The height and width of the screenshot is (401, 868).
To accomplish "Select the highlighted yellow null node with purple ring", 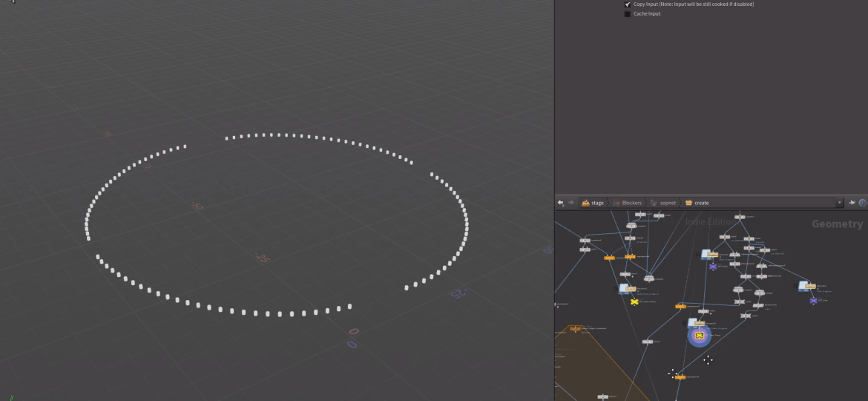I will tap(699, 336).
